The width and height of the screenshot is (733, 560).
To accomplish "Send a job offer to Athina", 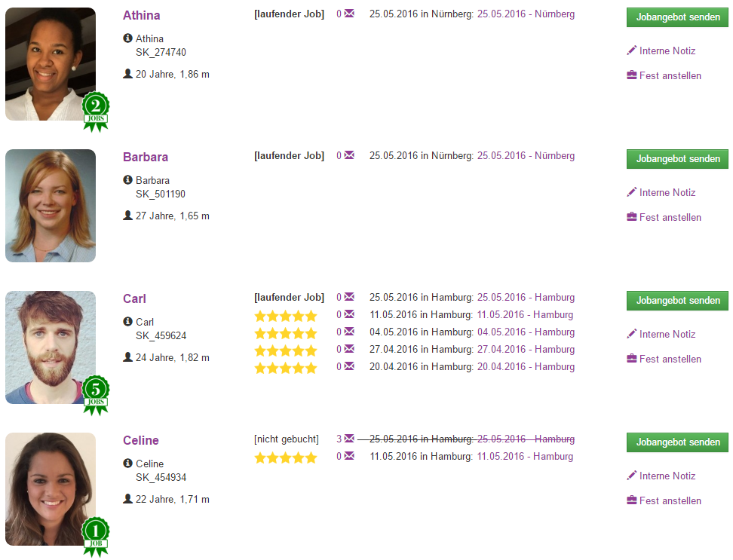I will 677,17.
